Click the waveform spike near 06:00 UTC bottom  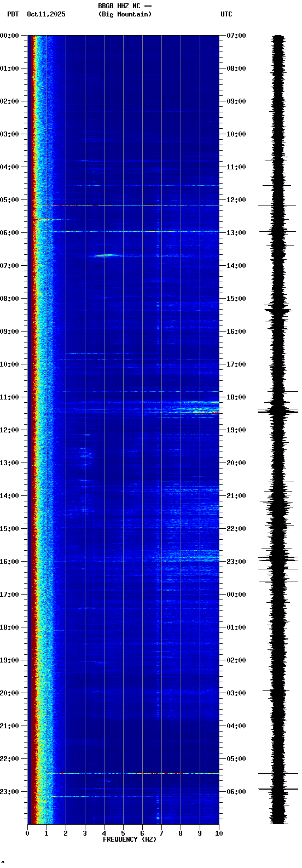coord(278,789)
